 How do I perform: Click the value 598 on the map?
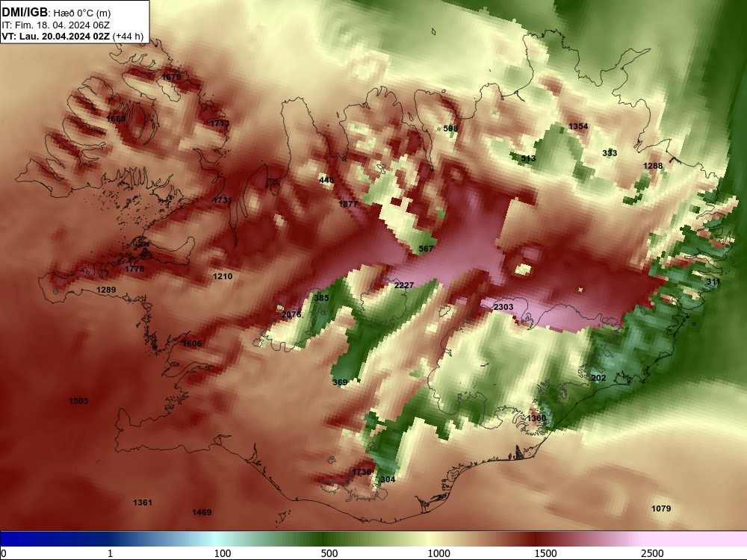[x=450, y=128]
